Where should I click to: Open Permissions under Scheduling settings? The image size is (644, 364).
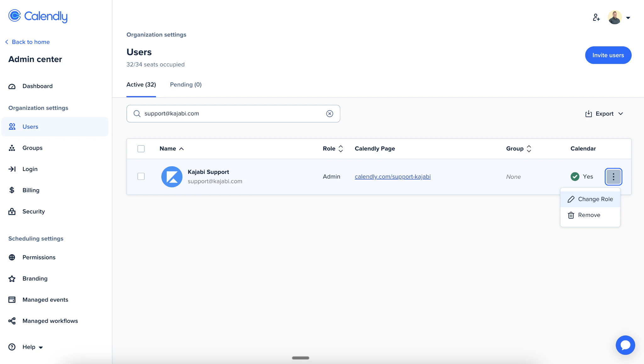[x=39, y=257]
